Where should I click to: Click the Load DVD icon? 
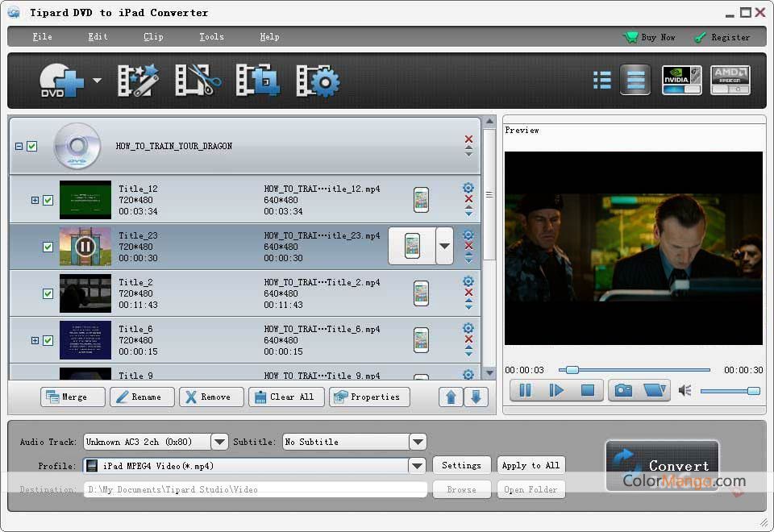click(62, 81)
